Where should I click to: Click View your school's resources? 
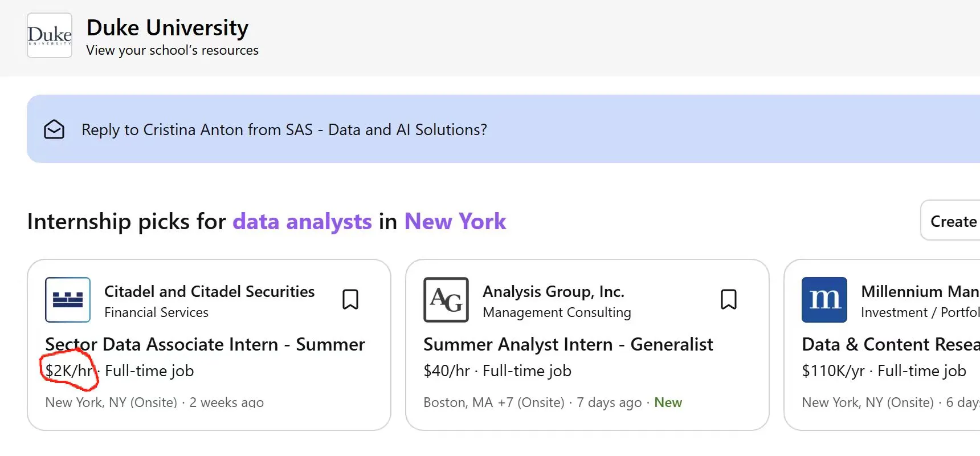tap(172, 50)
